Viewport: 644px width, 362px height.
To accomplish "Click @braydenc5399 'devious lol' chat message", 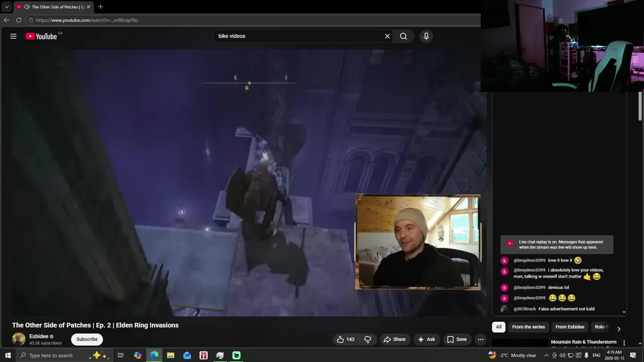I will click(558, 288).
